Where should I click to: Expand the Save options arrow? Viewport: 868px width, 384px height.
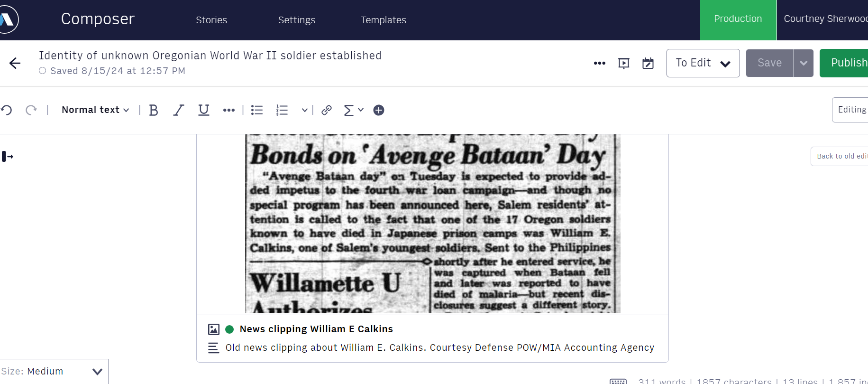point(803,63)
